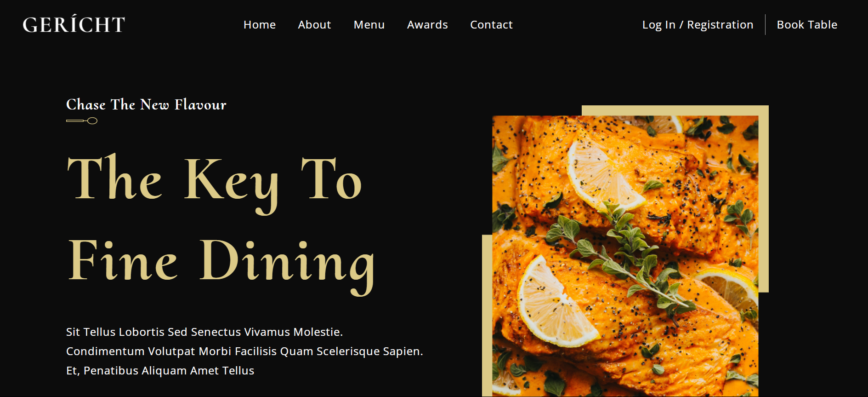The width and height of the screenshot is (868, 397).
Task: Click the gold frame strip left of image
Action: coord(487,315)
